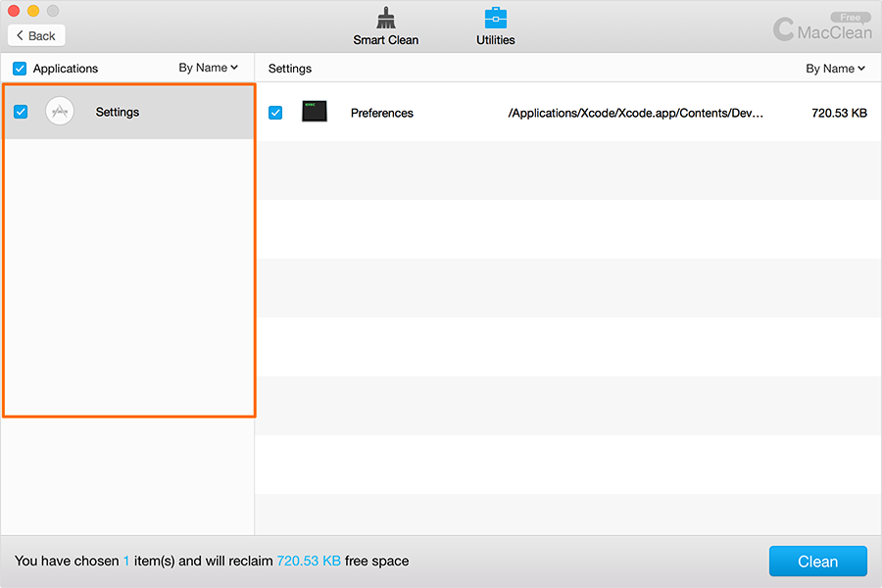Select the Settings row in applications list
882x588 pixels.
128,112
